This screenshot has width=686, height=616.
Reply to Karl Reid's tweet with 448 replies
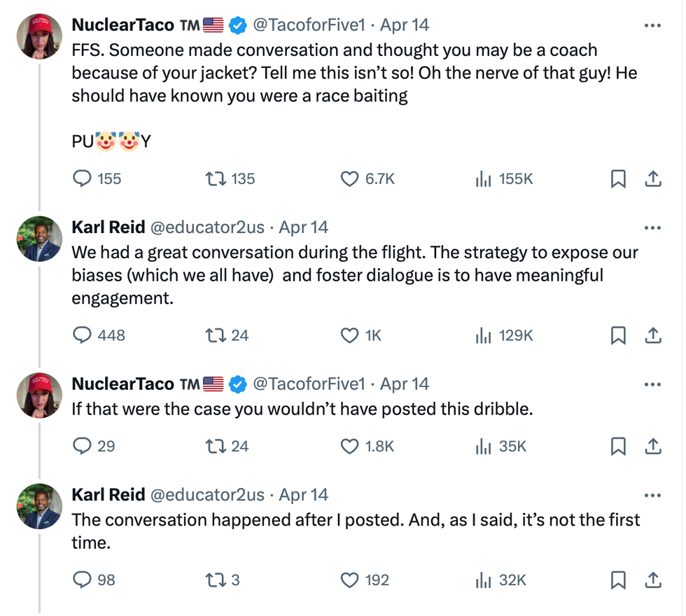(83, 335)
